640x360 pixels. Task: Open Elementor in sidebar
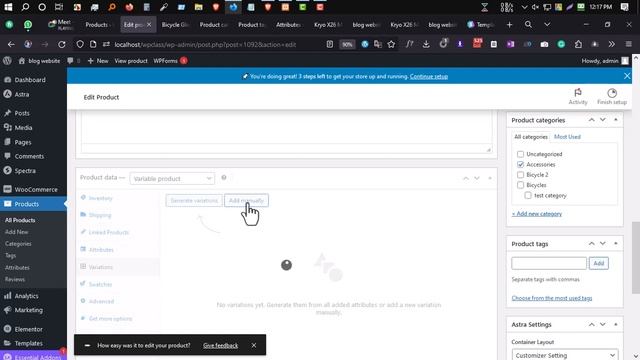click(x=29, y=329)
